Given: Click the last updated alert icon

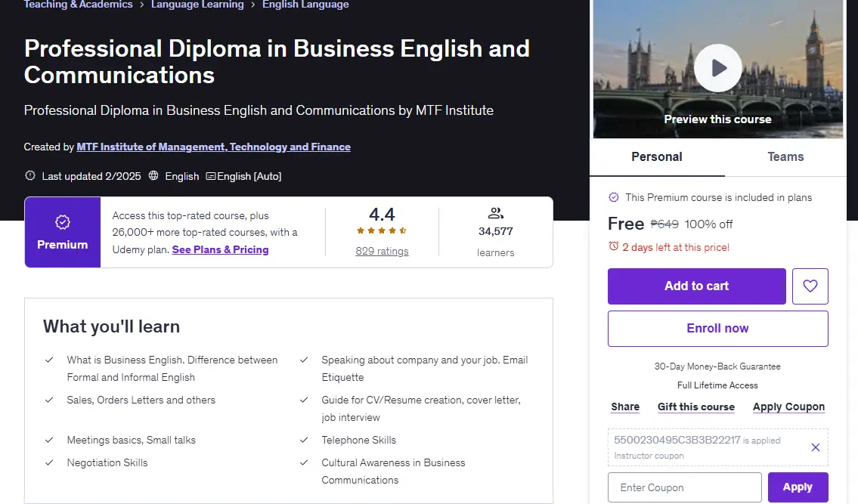Looking at the screenshot, I should click(30, 175).
